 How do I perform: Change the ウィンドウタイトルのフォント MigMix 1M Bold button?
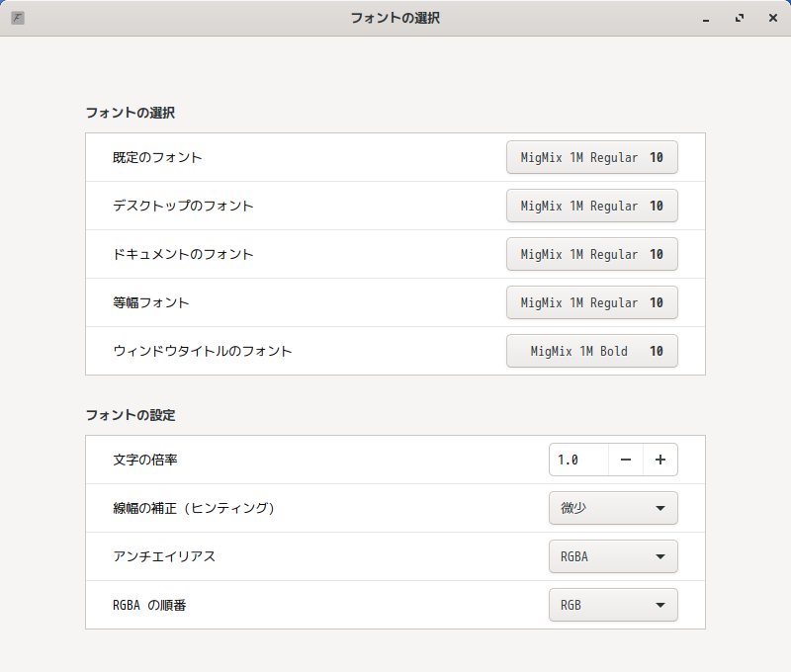591,351
